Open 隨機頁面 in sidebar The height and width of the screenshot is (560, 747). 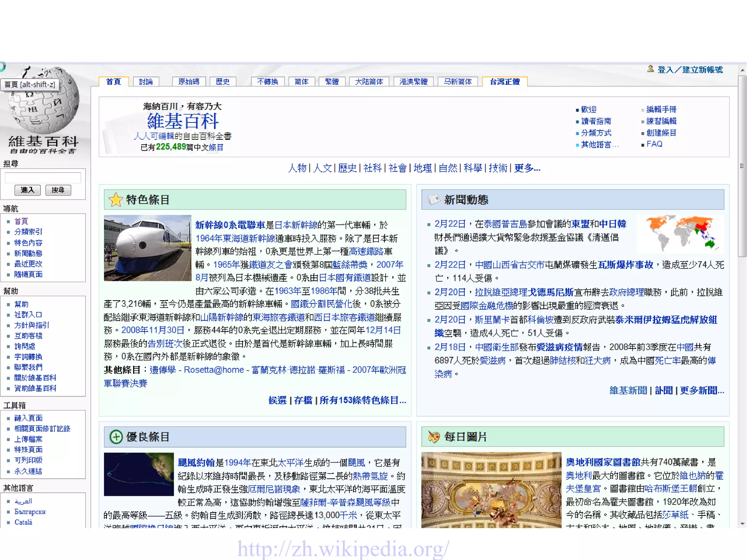(x=28, y=274)
